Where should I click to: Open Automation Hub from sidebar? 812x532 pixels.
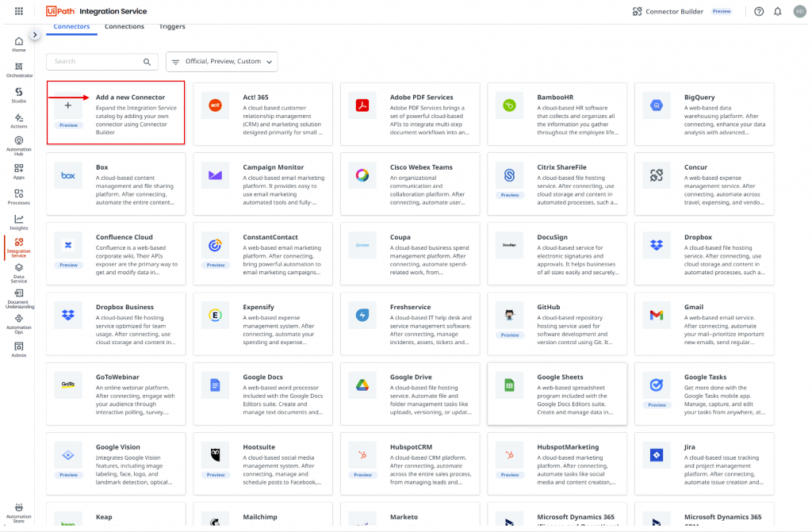coord(19,146)
